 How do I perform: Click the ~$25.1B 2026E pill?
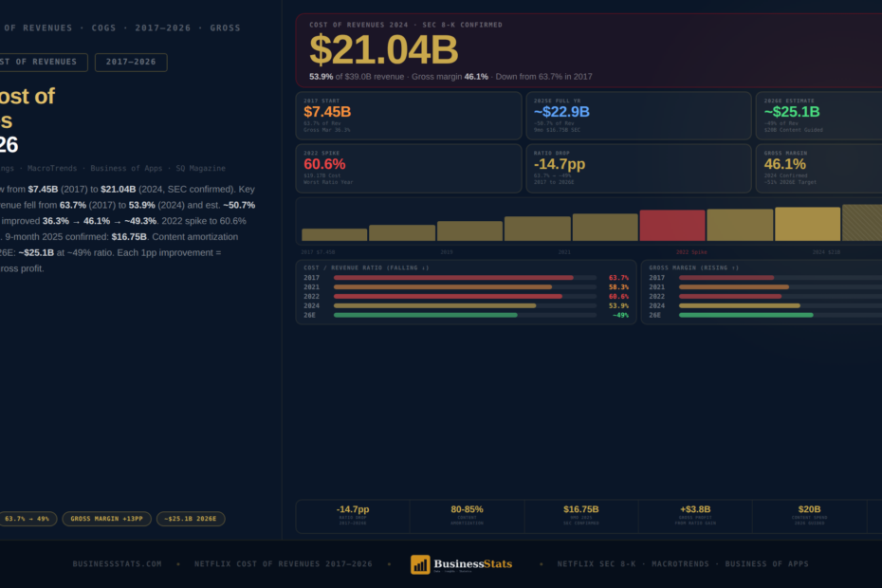point(191,519)
